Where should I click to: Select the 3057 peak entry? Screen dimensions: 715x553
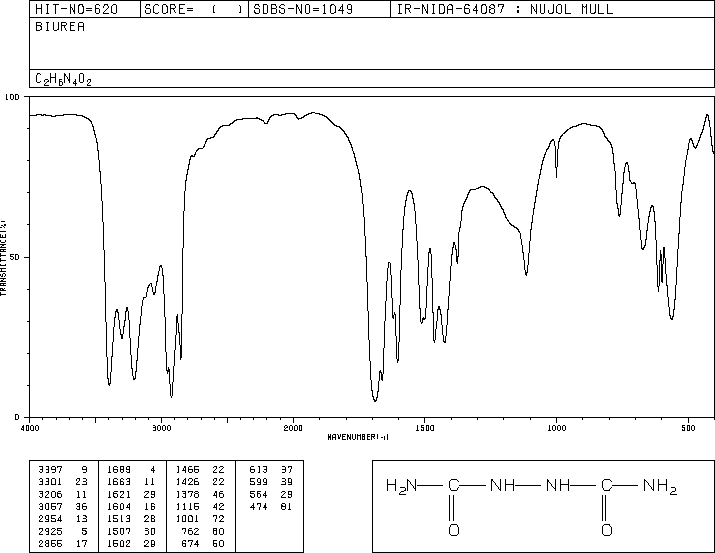click(63, 506)
